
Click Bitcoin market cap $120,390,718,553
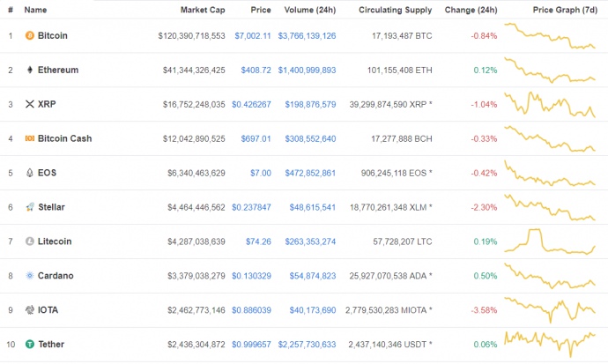click(x=191, y=35)
